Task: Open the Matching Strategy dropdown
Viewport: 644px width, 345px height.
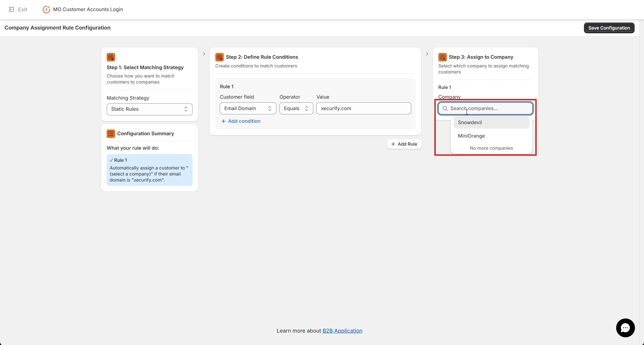Action: click(150, 109)
